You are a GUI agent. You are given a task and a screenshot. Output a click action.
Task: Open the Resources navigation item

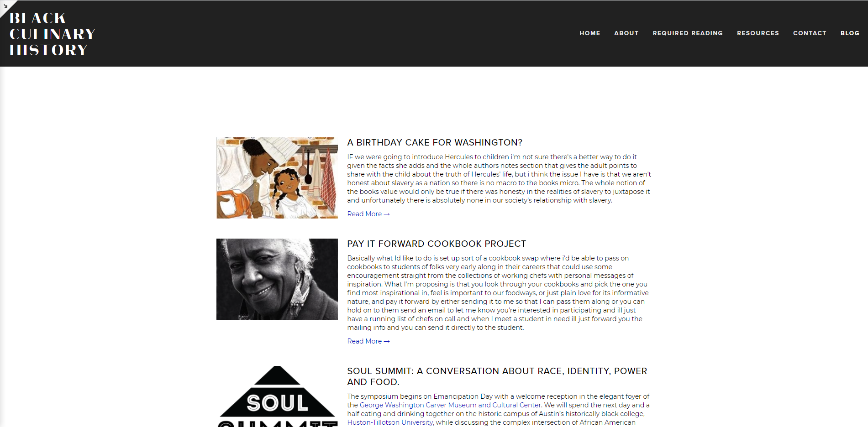click(758, 33)
